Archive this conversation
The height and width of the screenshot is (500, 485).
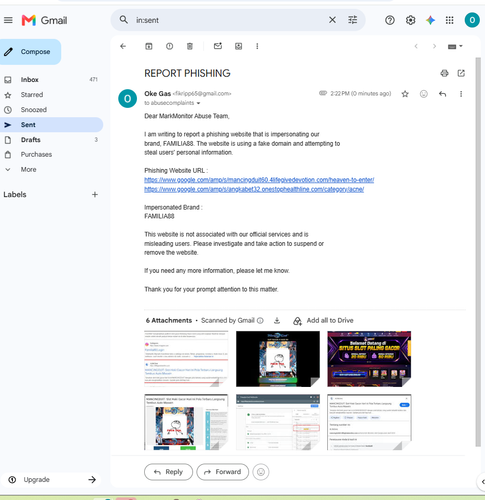(149, 46)
